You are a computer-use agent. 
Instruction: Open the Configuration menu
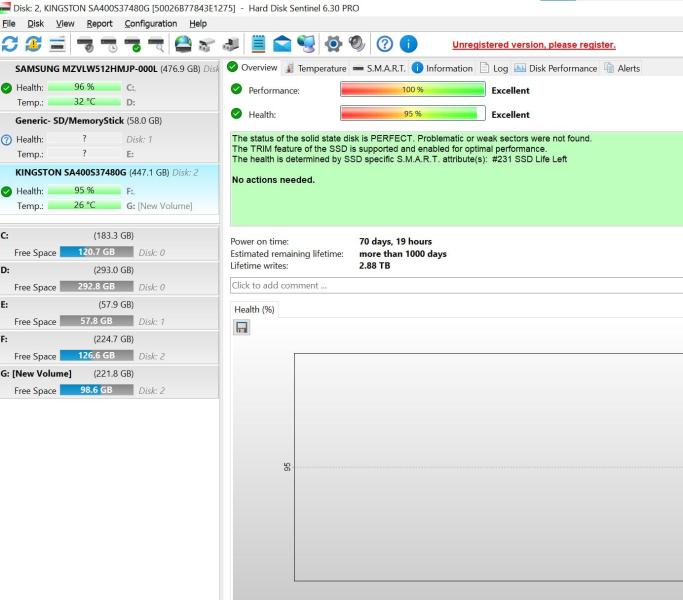[150, 23]
